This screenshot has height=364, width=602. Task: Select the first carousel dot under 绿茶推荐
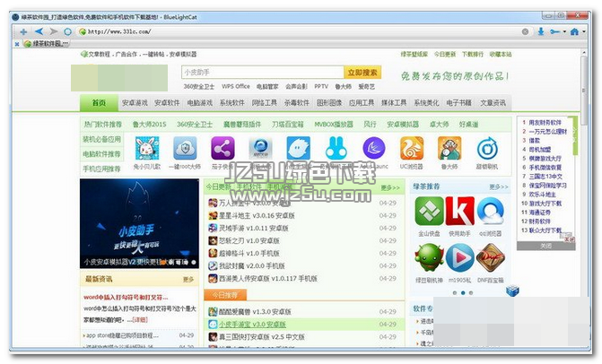[455, 292]
